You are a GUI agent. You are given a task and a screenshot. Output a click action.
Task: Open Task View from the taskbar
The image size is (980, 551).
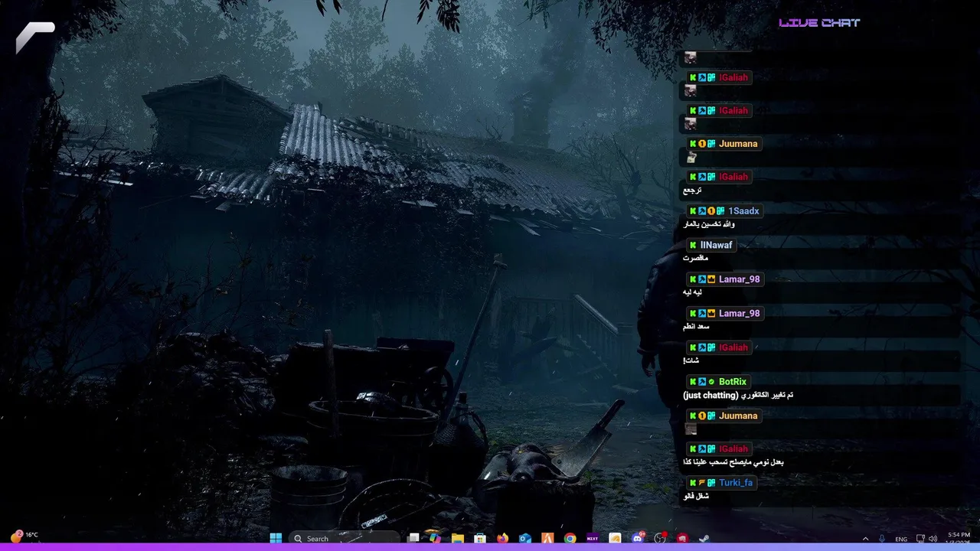coord(413,538)
